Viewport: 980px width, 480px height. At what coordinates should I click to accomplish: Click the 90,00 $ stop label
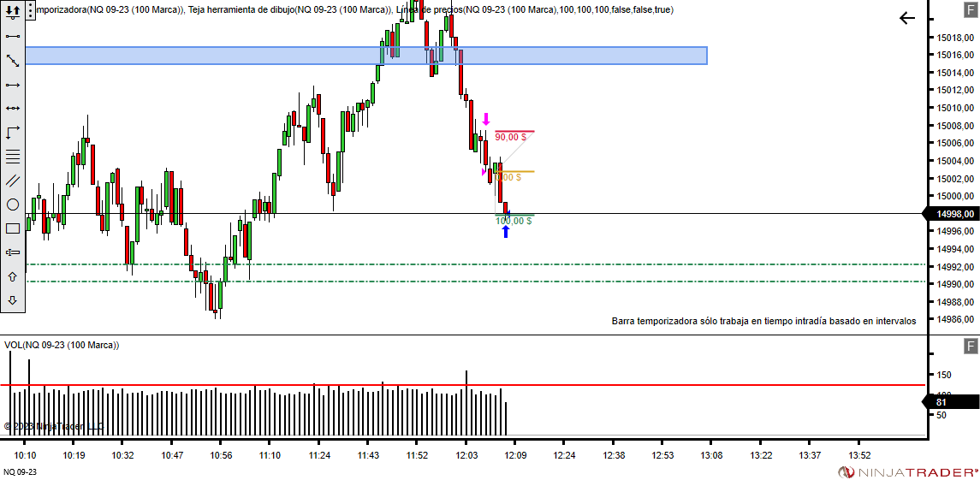click(x=511, y=137)
